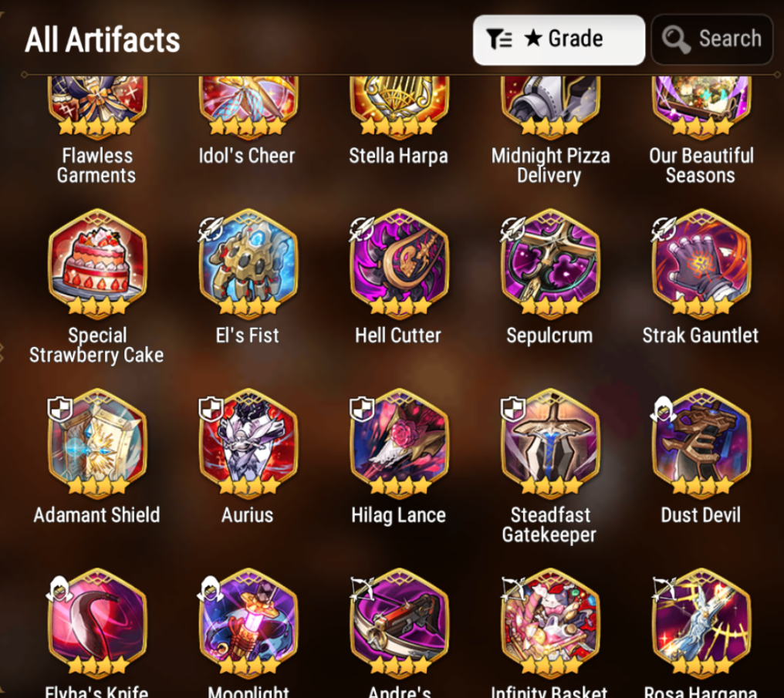Choose the Infinity Basket artifact

pos(550,623)
